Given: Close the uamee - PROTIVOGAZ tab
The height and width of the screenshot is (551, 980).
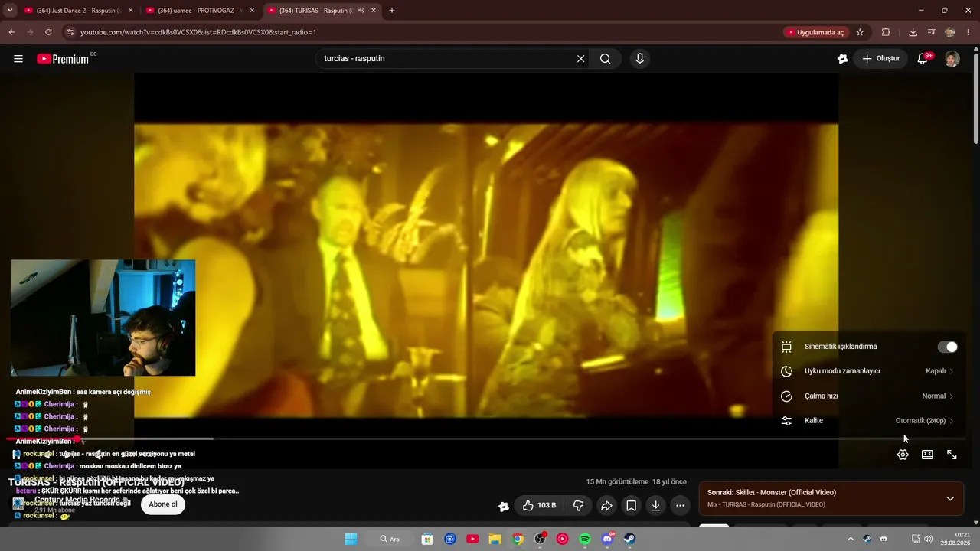Looking at the screenshot, I should pos(252,11).
